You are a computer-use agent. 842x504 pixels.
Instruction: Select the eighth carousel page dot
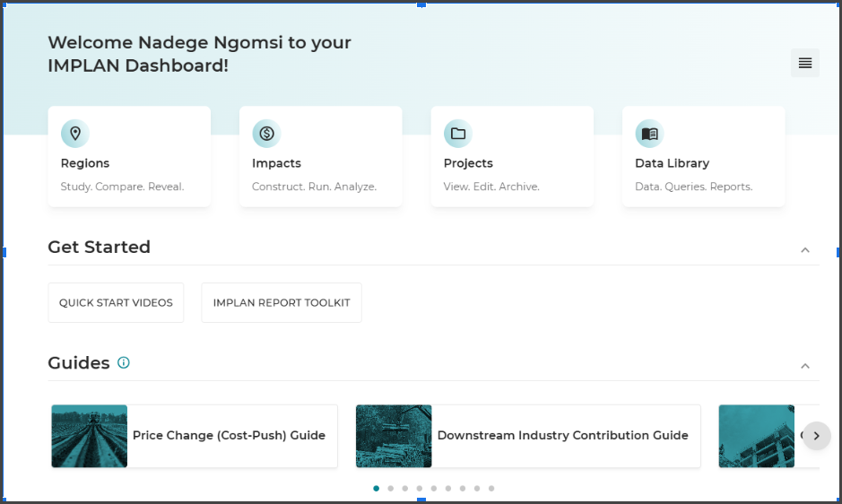pos(477,489)
